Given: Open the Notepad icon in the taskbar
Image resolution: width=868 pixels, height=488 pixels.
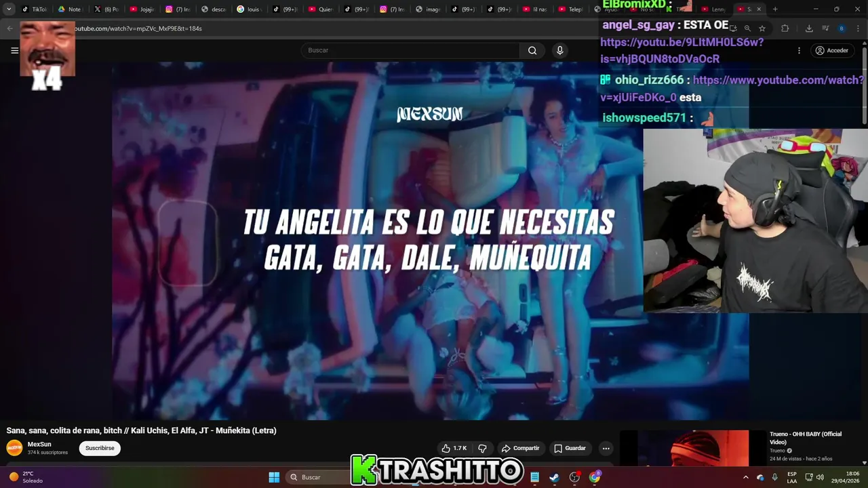Looking at the screenshot, I should click(534, 477).
